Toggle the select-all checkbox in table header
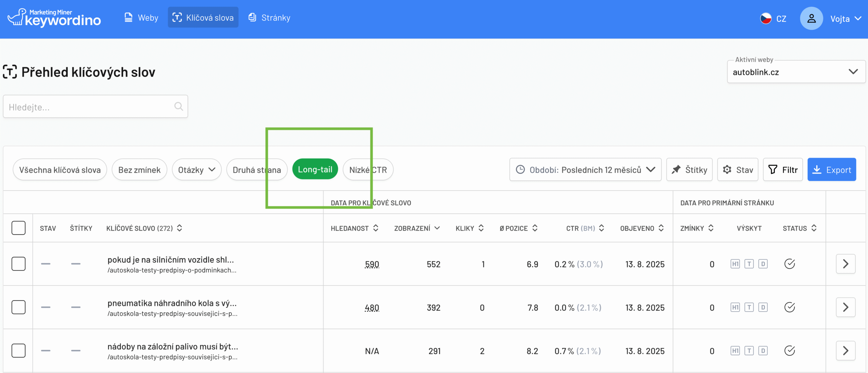The image size is (868, 373). click(x=19, y=228)
